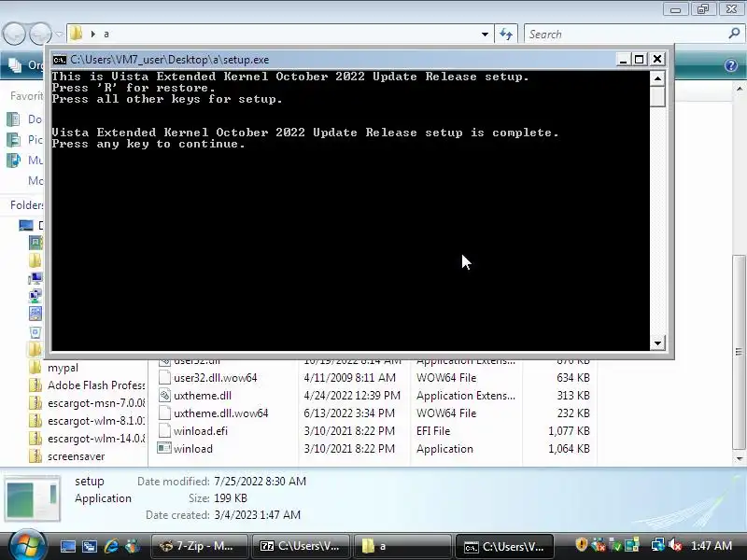Expand the breadcrumb arrow before 'a'
Viewport: 747px width, 560px height.
[x=92, y=35]
